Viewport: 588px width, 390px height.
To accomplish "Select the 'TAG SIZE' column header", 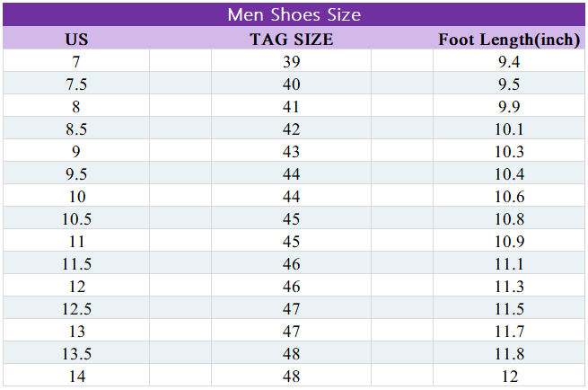I will tap(291, 40).
